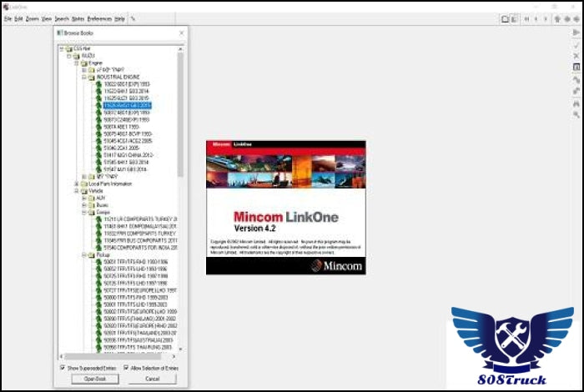Collapse the Pickup folder in the tree

tap(83, 254)
